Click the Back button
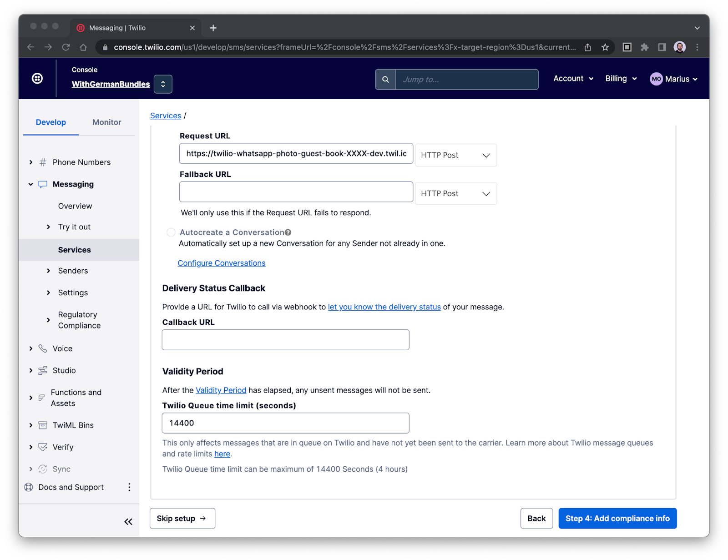 536,519
